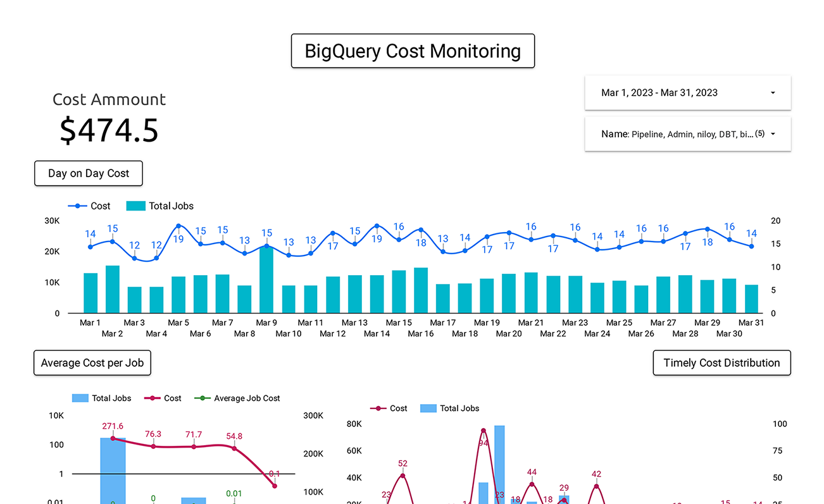
Task: Click the 54.8 cost data point
Action: pos(234,448)
